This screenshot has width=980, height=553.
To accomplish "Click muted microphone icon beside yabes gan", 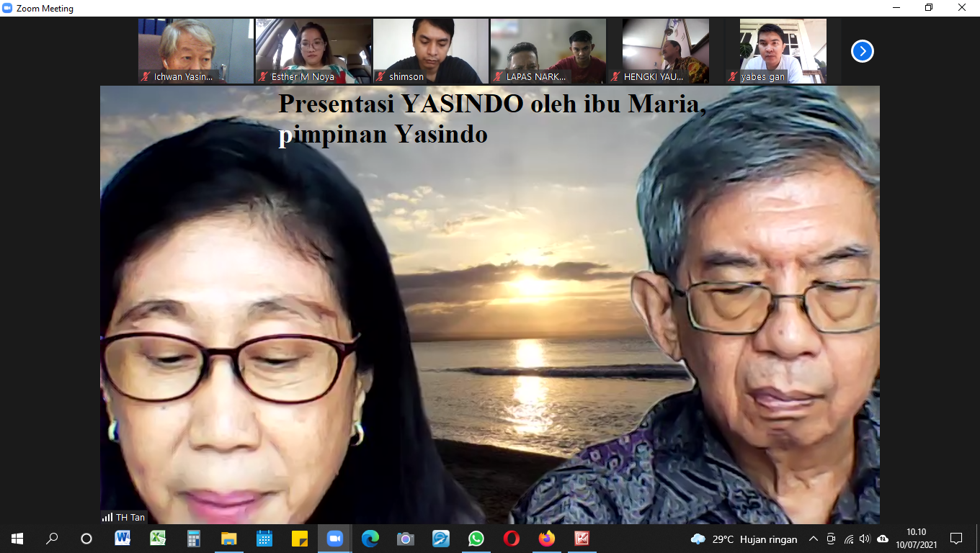I will (x=734, y=76).
